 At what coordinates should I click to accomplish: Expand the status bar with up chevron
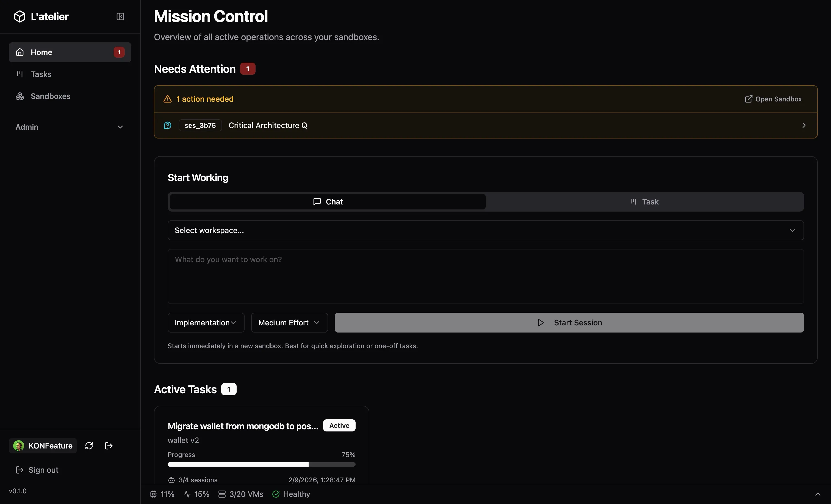(x=818, y=494)
